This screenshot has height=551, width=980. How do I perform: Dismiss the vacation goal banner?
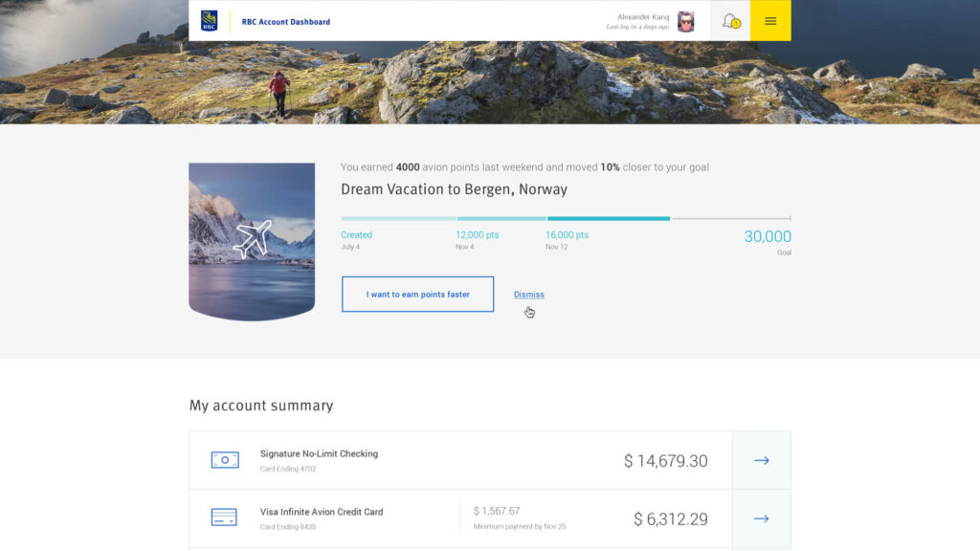coord(528,295)
